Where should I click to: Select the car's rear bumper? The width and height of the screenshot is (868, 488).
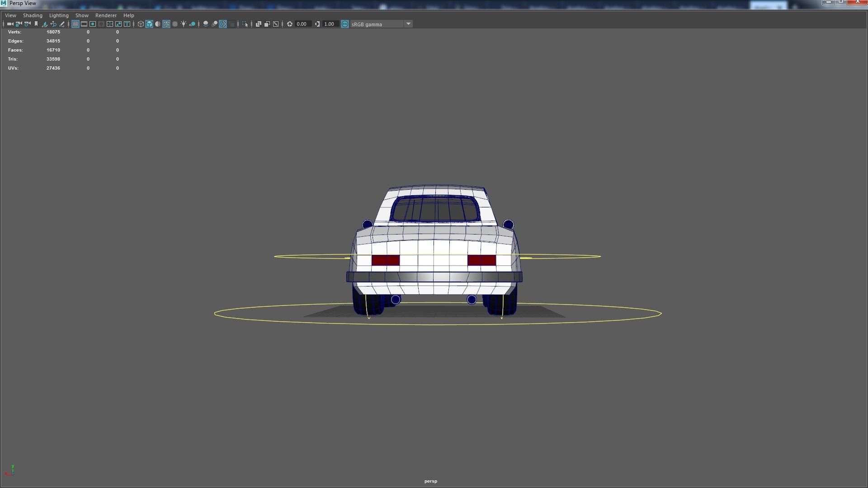point(434,277)
